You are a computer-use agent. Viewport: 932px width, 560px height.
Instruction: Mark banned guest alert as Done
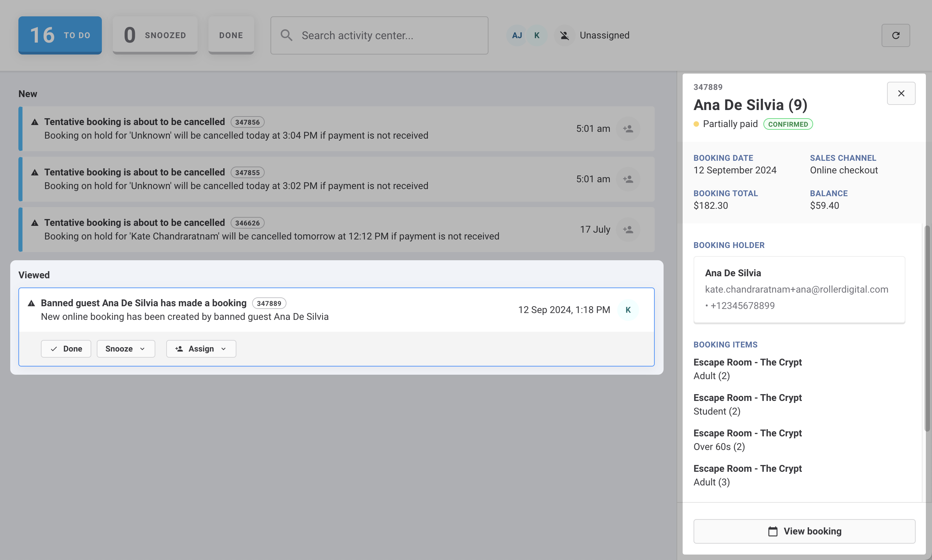[66, 349]
